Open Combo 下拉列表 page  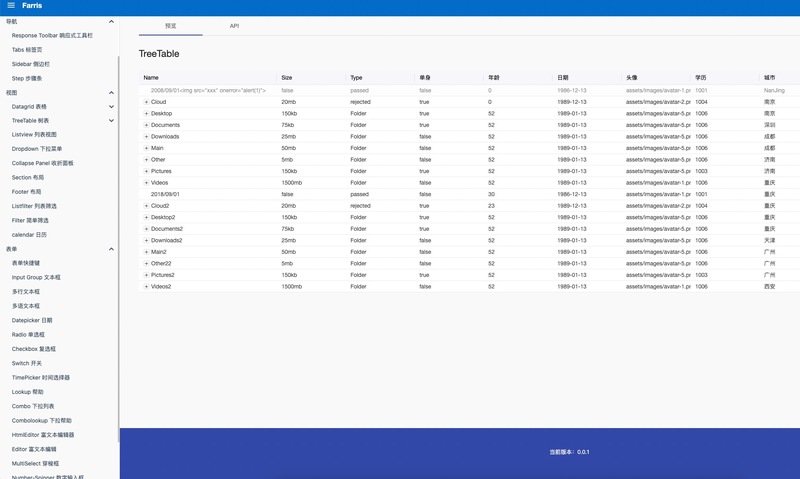[x=33, y=406]
